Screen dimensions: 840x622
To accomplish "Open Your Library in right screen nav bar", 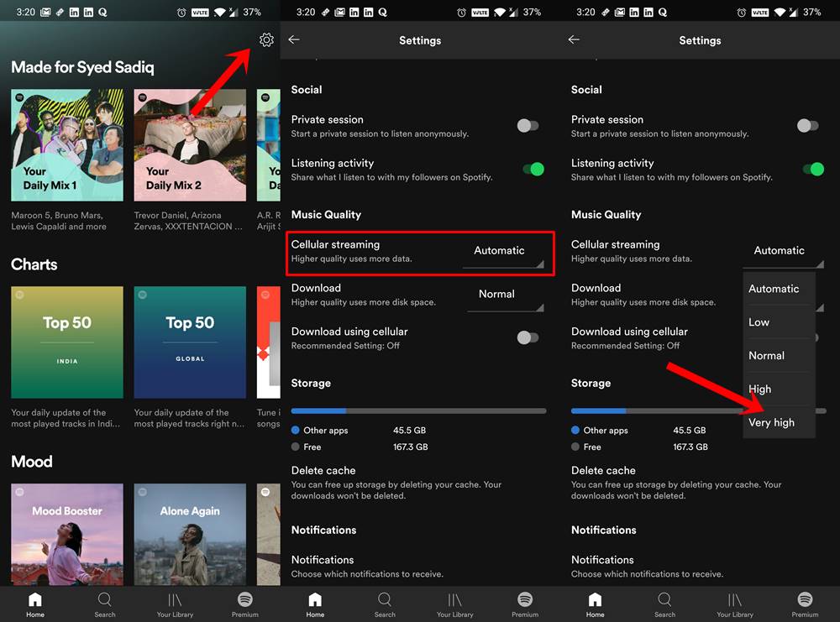I will tap(735, 605).
